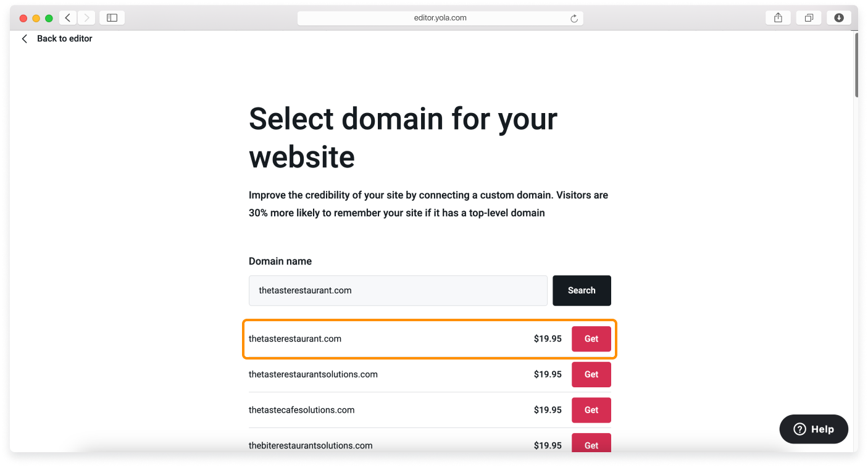Click the address bar showing editor.yola.com
The image size is (868, 467).
click(440, 17)
